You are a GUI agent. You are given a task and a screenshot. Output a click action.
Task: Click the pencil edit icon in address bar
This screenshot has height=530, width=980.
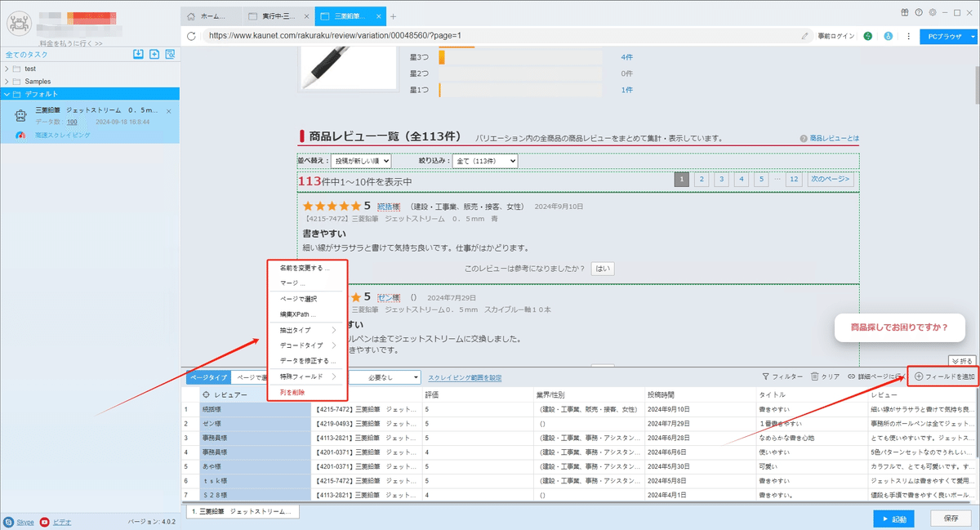click(805, 36)
